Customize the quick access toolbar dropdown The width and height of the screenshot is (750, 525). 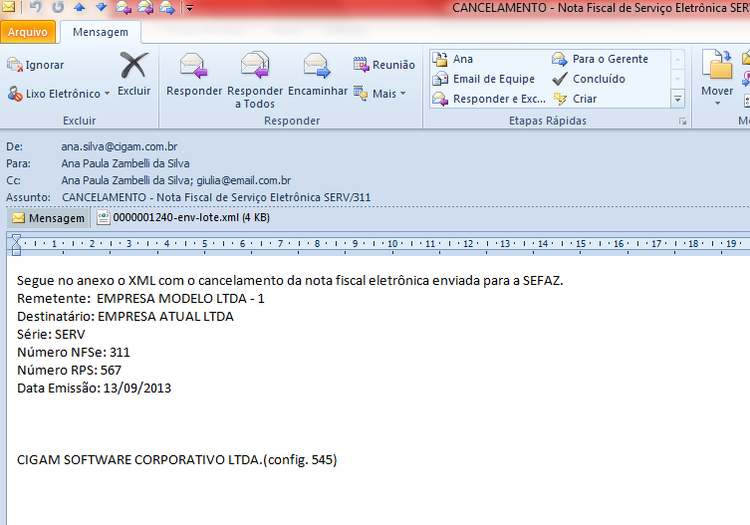click(189, 8)
